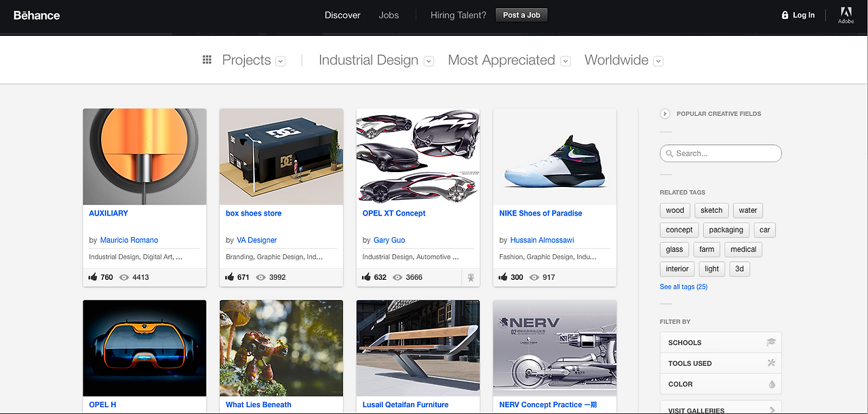Screen dimensions: 868x414
Task: Open author Gary Guo's profile
Action: click(391, 240)
